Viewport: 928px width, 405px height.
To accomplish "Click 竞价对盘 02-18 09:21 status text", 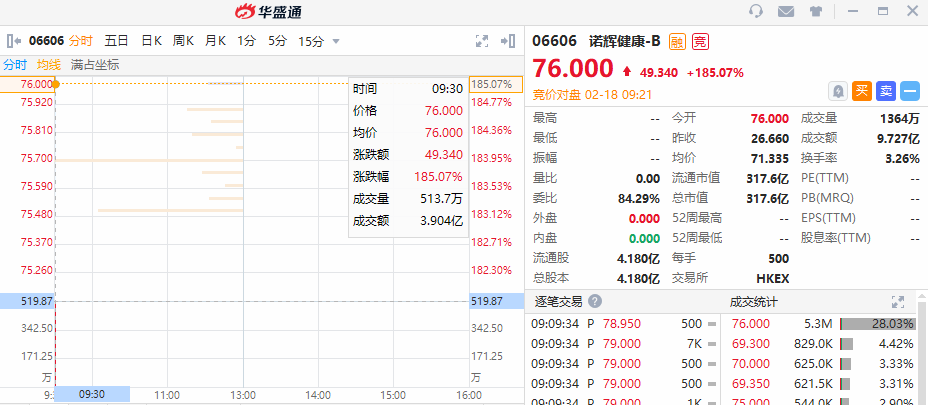I will [x=594, y=95].
